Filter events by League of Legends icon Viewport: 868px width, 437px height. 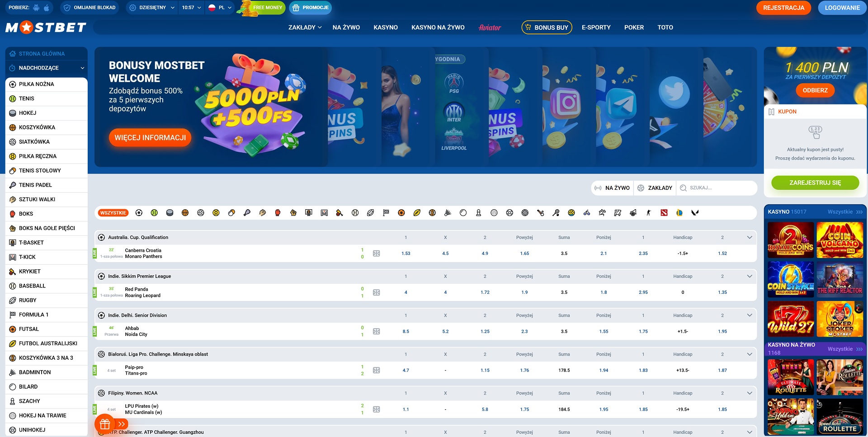pyautogui.click(x=679, y=213)
